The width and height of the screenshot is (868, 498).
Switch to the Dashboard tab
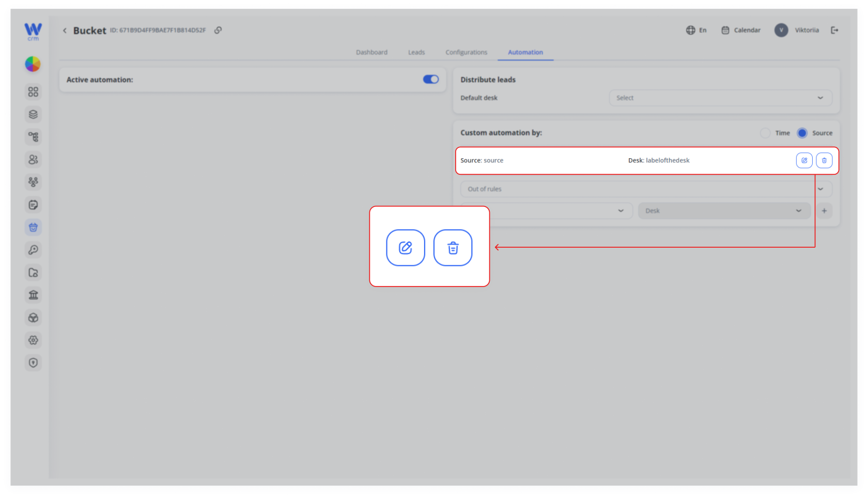pos(371,52)
